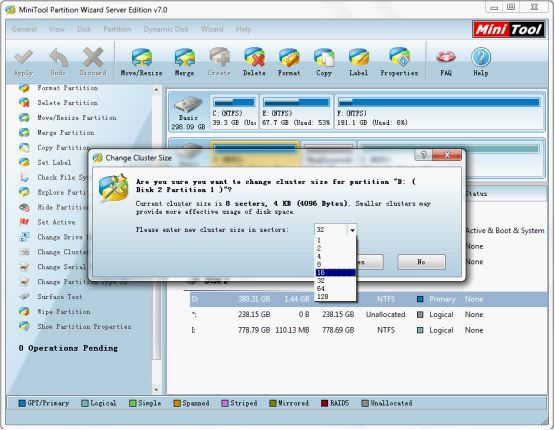Open the Dynamic Disk menu
555x430 pixels.
point(166,29)
